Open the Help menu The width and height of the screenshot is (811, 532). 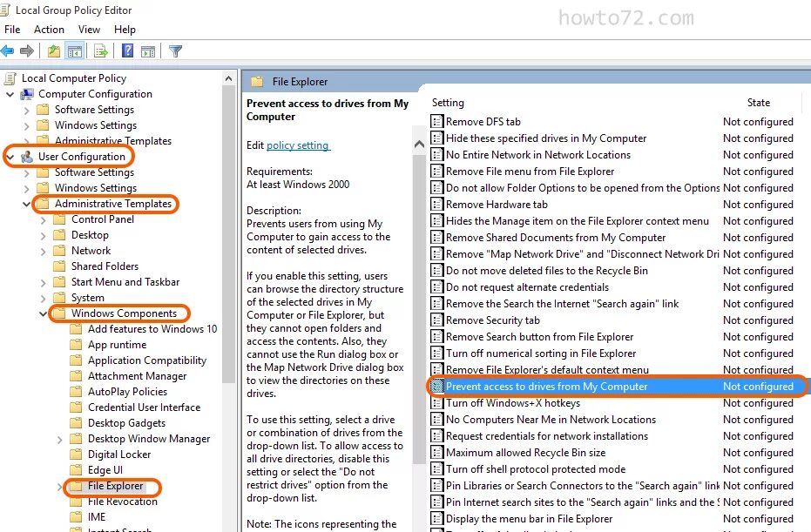tap(125, 30)
